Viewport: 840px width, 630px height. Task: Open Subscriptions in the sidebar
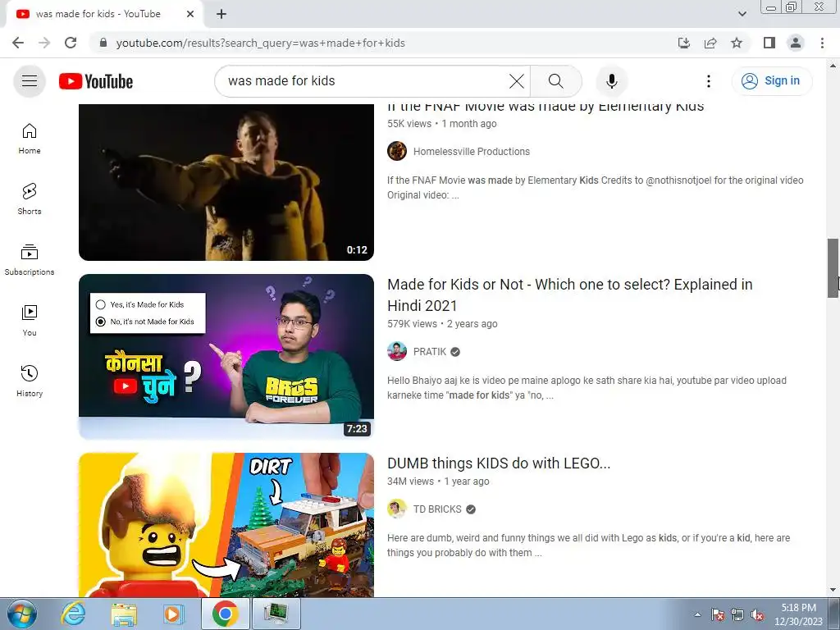[x=30, y=260]
